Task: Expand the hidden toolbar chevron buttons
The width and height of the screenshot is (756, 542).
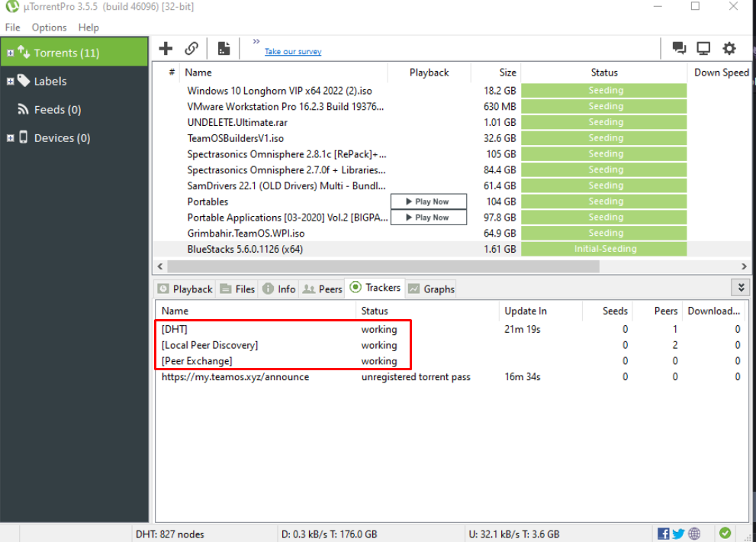Action: 256,41
